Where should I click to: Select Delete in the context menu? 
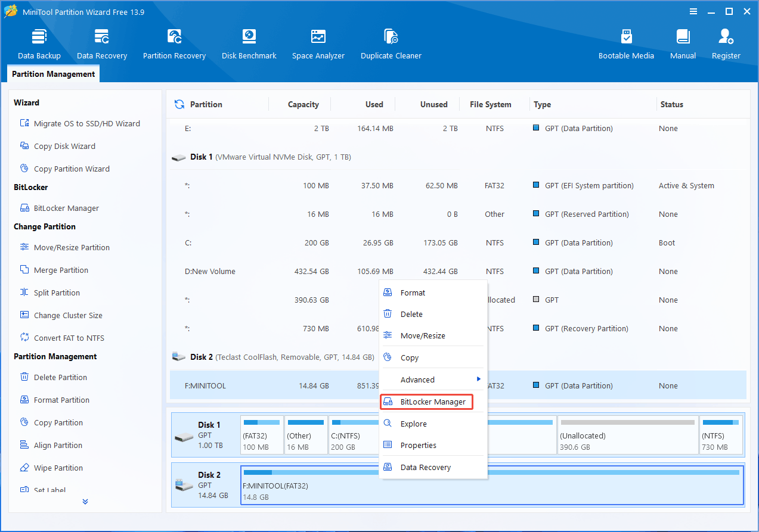(x=433, y=314)
